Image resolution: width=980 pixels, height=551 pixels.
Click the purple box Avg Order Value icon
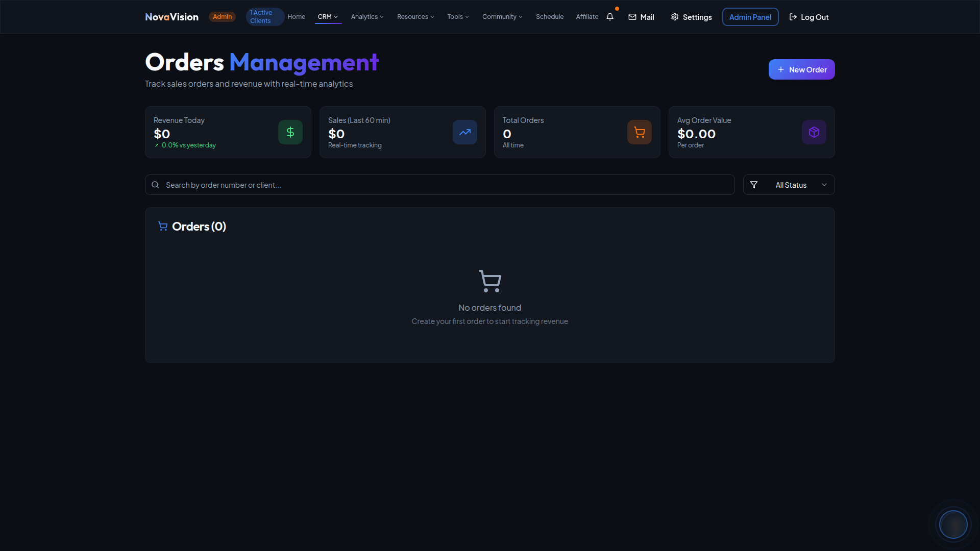click(x=814, y=132)
